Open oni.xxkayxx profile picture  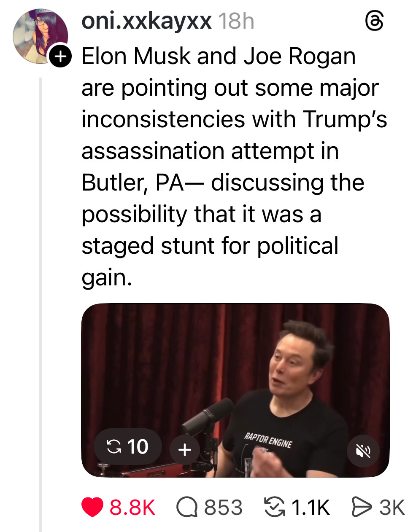pos(39,36)
